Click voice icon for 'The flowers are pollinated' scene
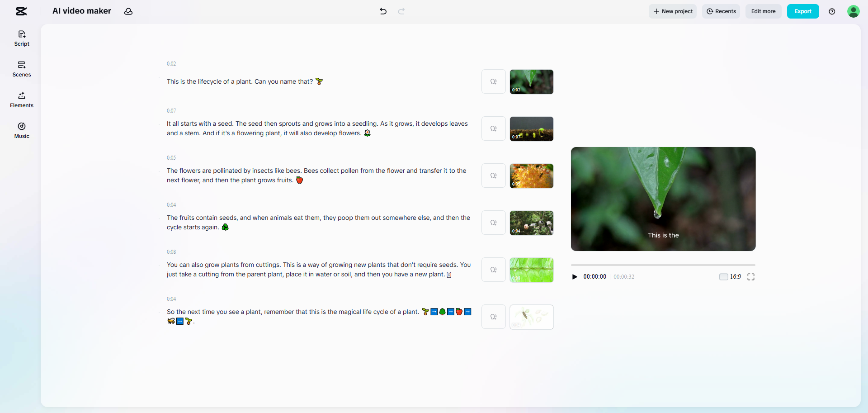This screenshot has height=413, width=868. coord(494,176)
